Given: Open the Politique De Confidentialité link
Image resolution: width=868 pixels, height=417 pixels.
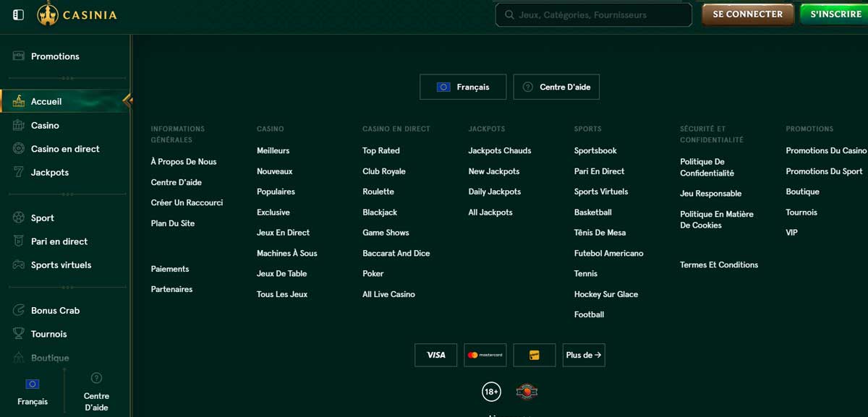Looking at the screenshot, I should click(707, 168).
